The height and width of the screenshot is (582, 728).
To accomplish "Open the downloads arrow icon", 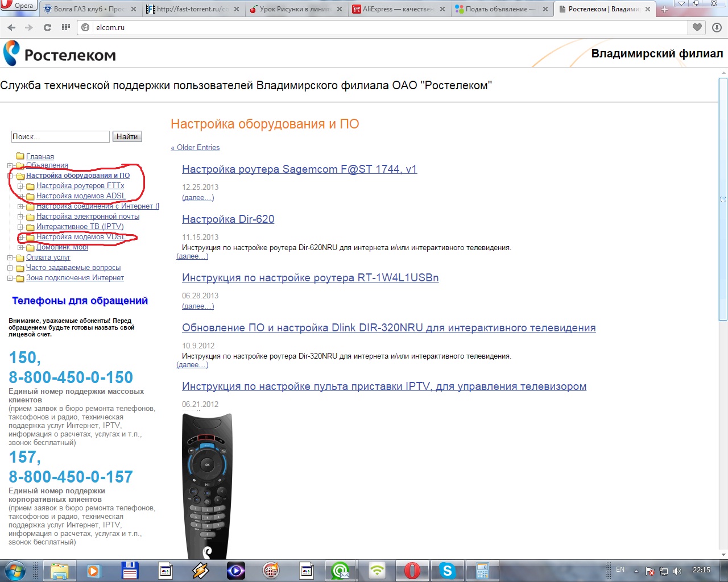I will [717, 27].
